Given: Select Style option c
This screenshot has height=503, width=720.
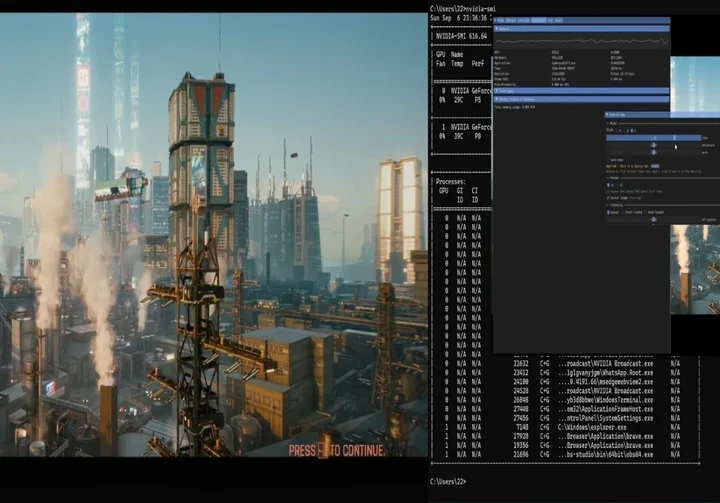Looking at the screenshot, I should point(634,130).
